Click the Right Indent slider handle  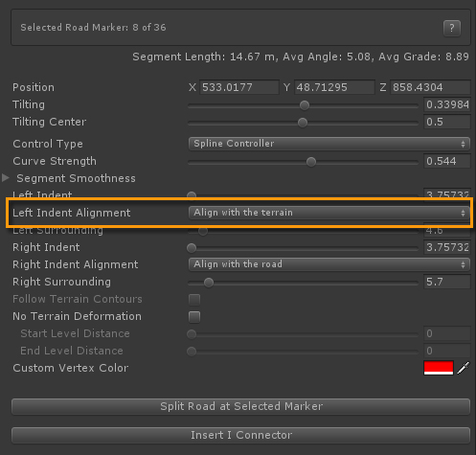(192, 248)
